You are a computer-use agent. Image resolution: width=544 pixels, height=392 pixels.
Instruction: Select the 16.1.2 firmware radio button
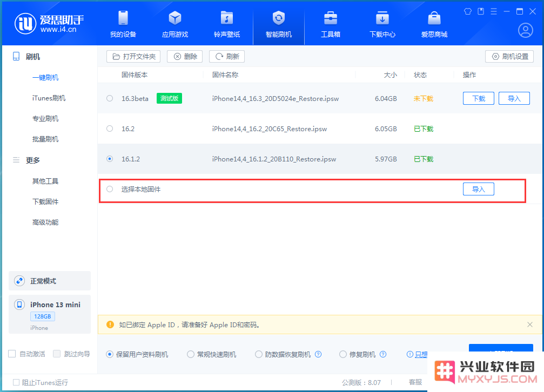pyautogui.click(x=110, y=159)
